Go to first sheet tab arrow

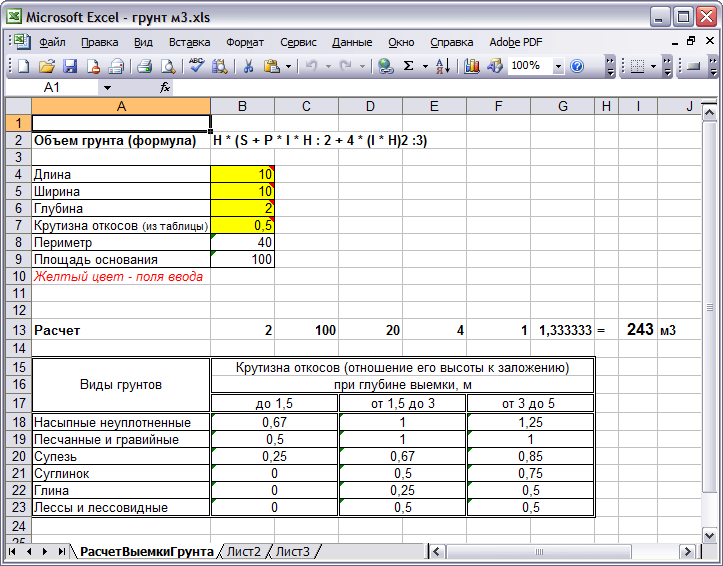point(12,551)
